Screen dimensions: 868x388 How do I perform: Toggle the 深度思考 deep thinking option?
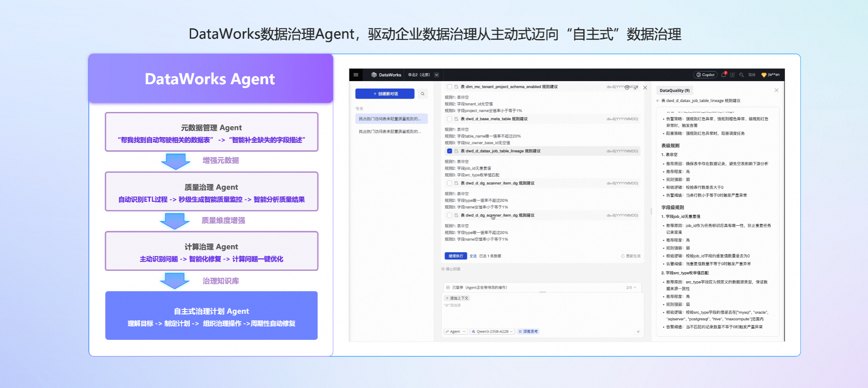tap(528, 332)
